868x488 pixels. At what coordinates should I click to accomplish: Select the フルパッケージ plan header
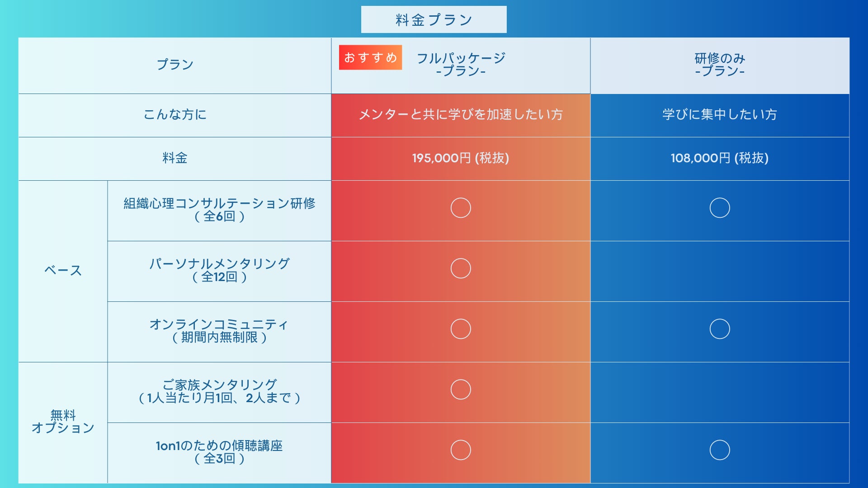click(461, 64)
